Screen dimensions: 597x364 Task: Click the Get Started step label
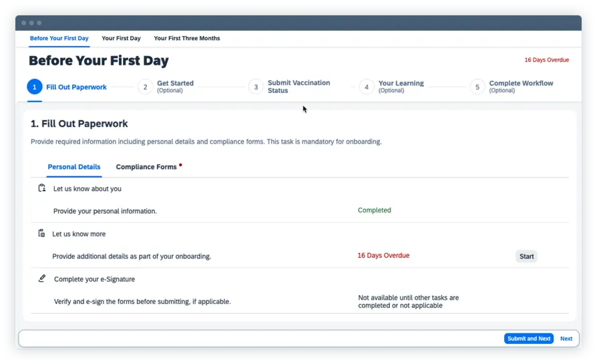(175, 83)
